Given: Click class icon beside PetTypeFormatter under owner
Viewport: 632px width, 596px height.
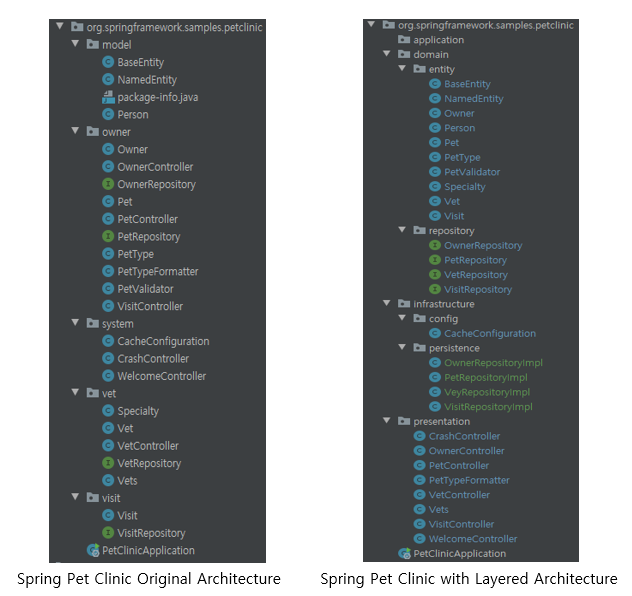Looking at the screenshot, I should pyautogui.click(x=108, y=271).
